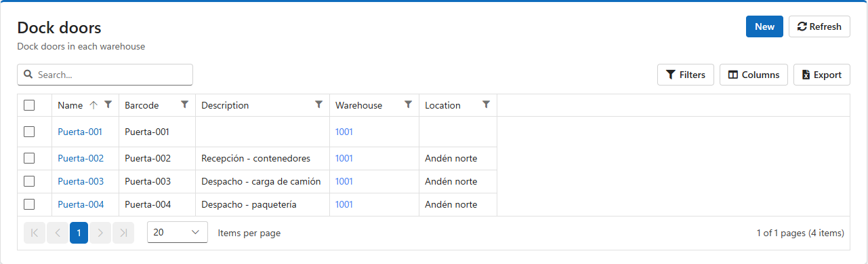Toggle the Name sort ascending arrow
Viewport: 868px width, 264px height.
[x=94, y=105]
